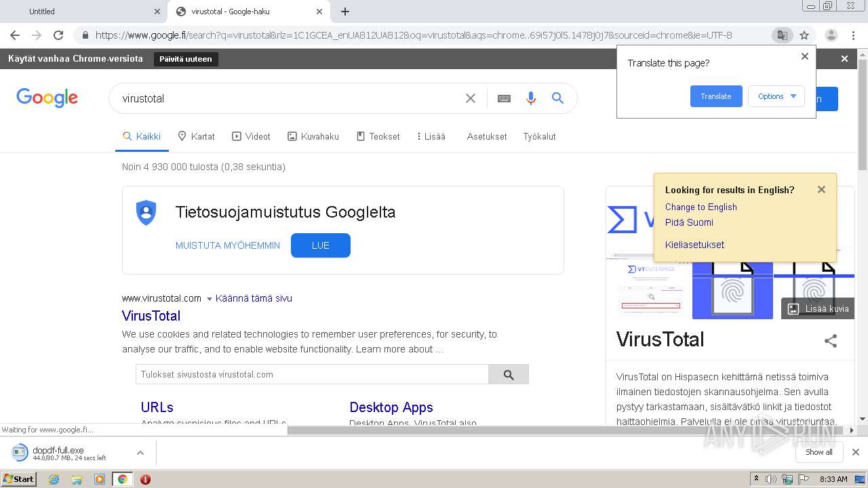Click MUISTUTA MYÖHEMMIN link
868x488 pixels.
point(228,245)
